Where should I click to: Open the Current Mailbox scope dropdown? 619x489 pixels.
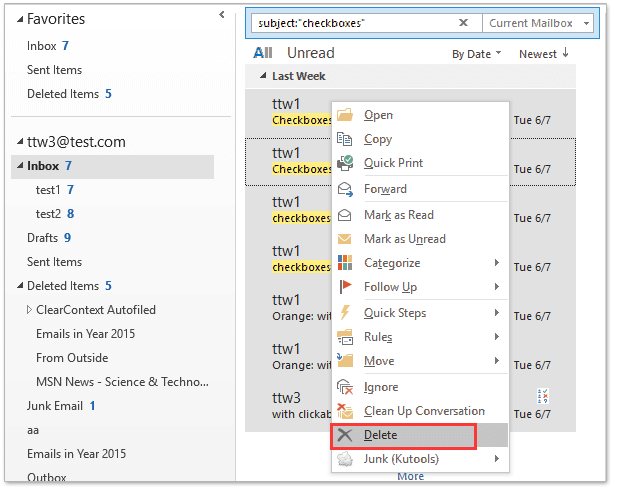click(x=538, y=23)
